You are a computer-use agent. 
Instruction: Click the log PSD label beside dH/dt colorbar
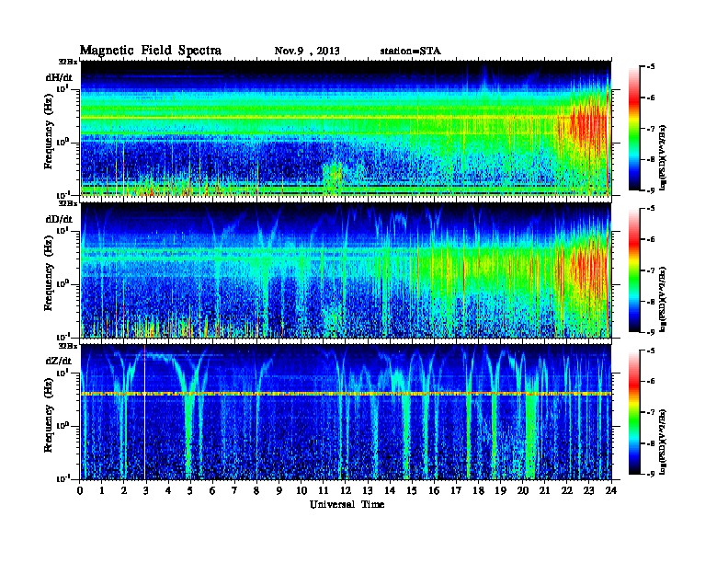click(x=663, y=157)
